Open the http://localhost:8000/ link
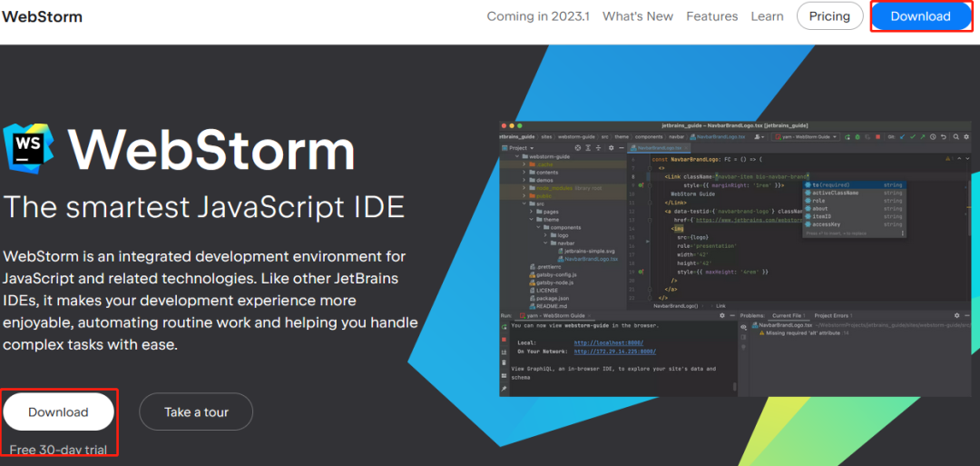 pos(609,342)
